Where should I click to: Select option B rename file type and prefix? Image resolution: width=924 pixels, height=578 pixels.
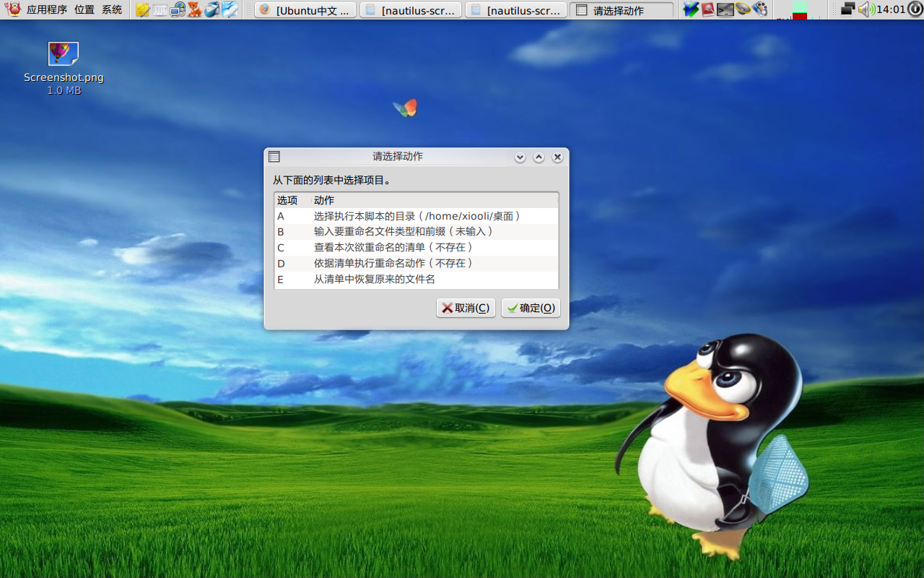417,232
